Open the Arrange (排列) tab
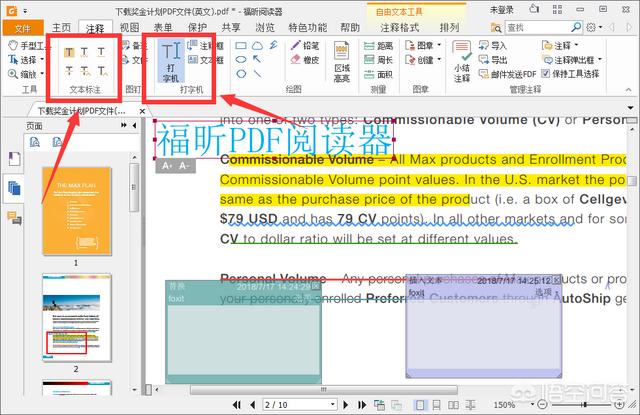Viewport: 640px width, 415px height. point(449,28)
